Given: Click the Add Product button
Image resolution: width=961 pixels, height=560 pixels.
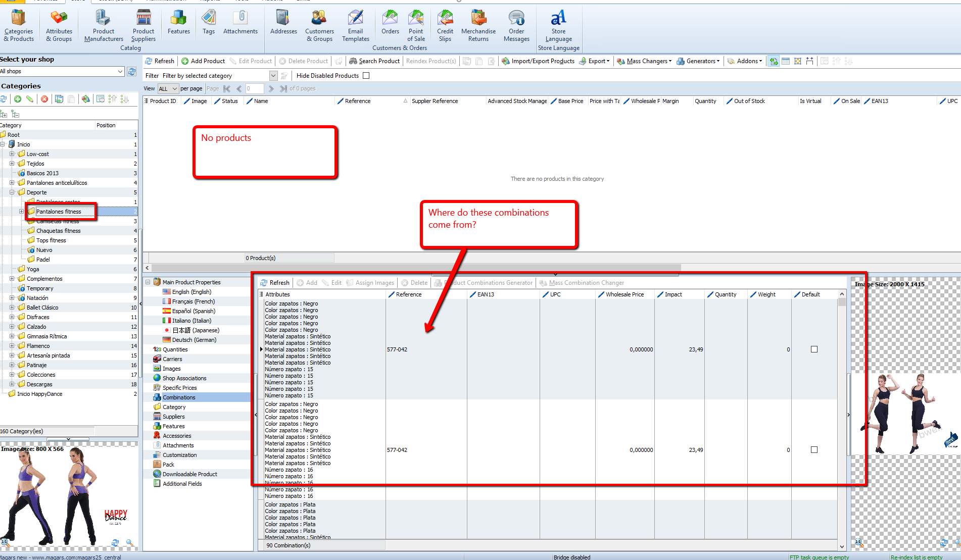Looking at the screenshot, I should 203,61.
